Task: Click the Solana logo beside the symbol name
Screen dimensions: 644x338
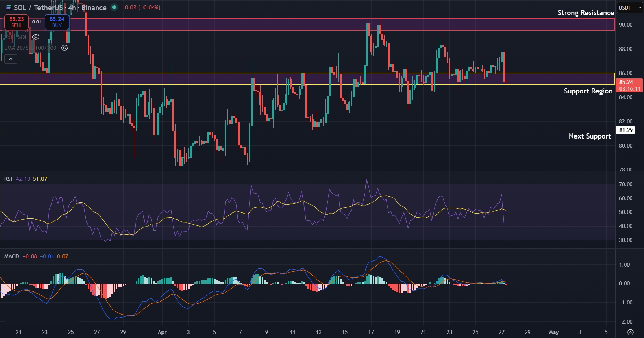Action: pos(9,8)
